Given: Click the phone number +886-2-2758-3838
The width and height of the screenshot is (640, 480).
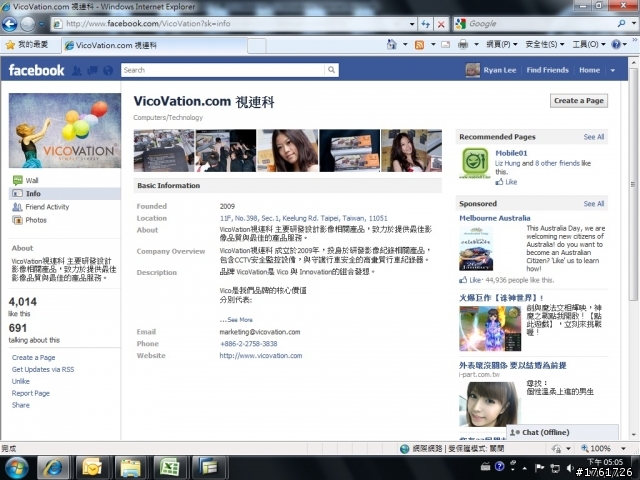Looking at the screenshot, I should [249, 344].
